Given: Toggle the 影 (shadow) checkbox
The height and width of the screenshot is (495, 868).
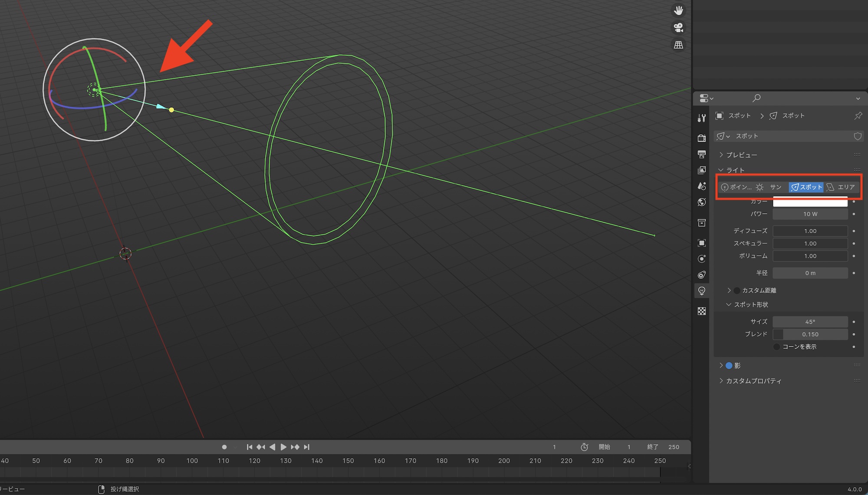Looking at the screenshot, I should tap(729, 366).
